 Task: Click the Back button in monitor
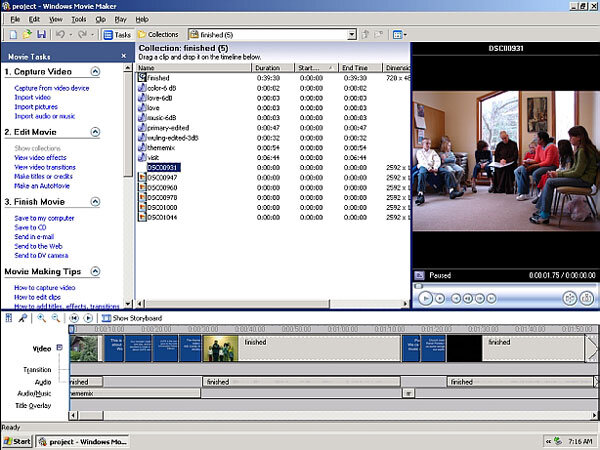click(x=456, y=298)
